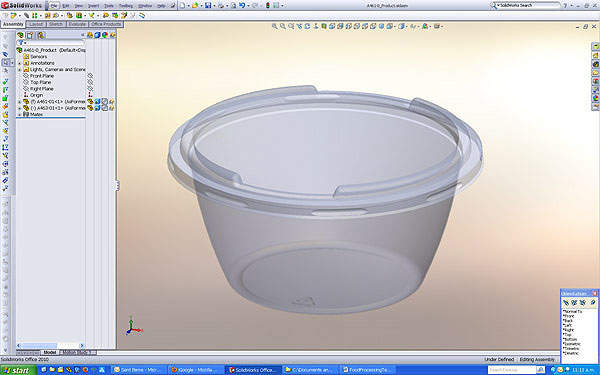The width and height of the screenshot is (600, 375).
Task: Click the New document icon
Action: [x=182, y=5]
